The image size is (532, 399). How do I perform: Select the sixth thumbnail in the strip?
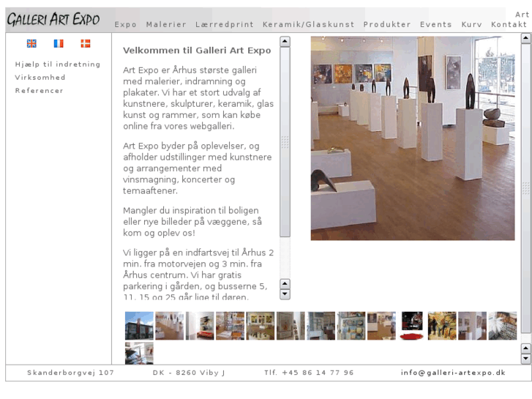[x=291, y=326]
